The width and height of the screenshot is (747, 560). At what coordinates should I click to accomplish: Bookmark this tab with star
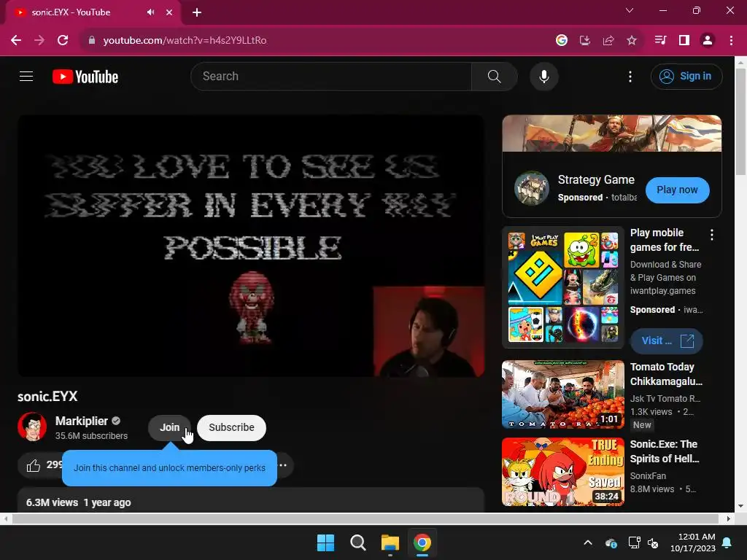pyautogui.click(x=631, y=40)
